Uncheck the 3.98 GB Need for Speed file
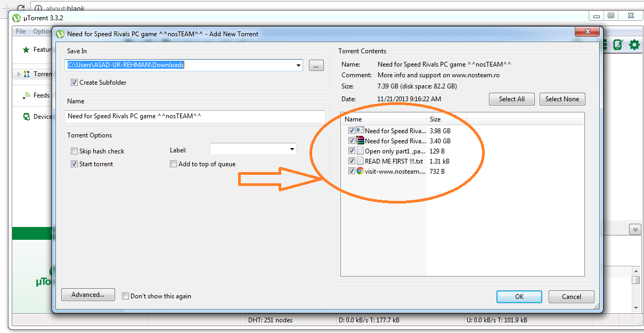644x333 pixels. (352, 131)
